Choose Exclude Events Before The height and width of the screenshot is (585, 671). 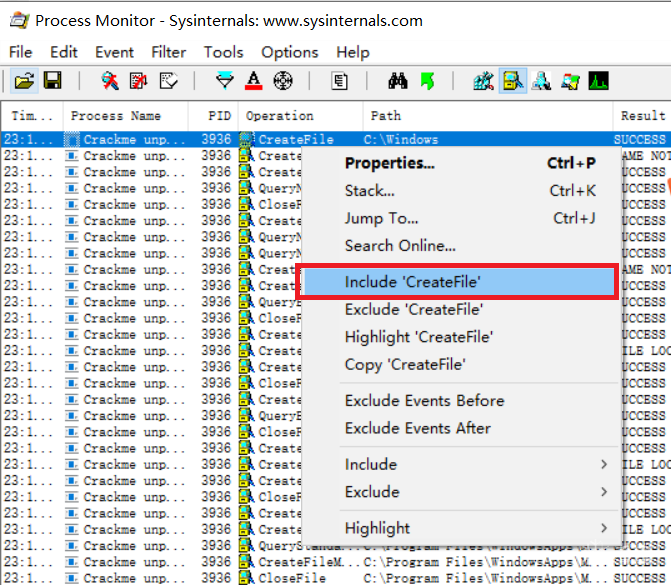click(x=461, y=401)
